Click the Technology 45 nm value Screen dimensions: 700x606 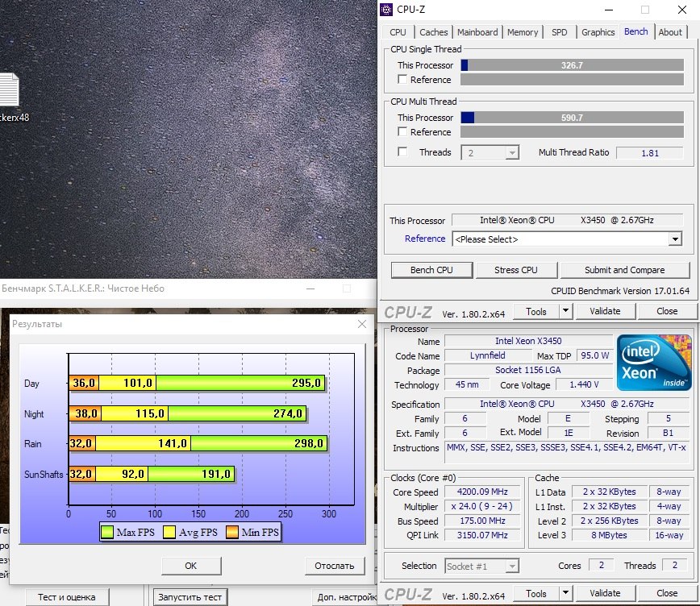tap(467, 384)
